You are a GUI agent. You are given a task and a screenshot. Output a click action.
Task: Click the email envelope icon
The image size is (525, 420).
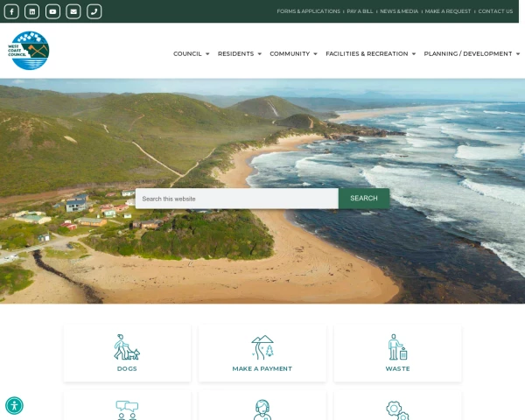pos(73,11)
